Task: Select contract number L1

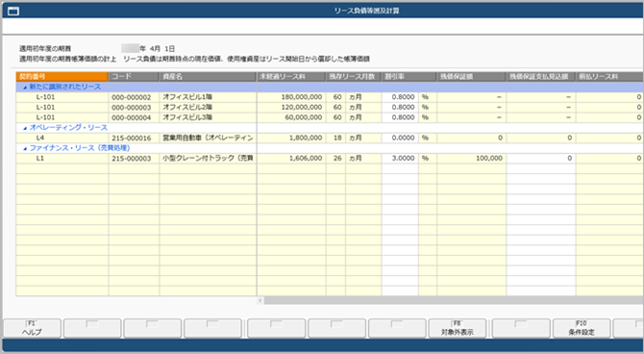Action: click(x=62, y=159)
